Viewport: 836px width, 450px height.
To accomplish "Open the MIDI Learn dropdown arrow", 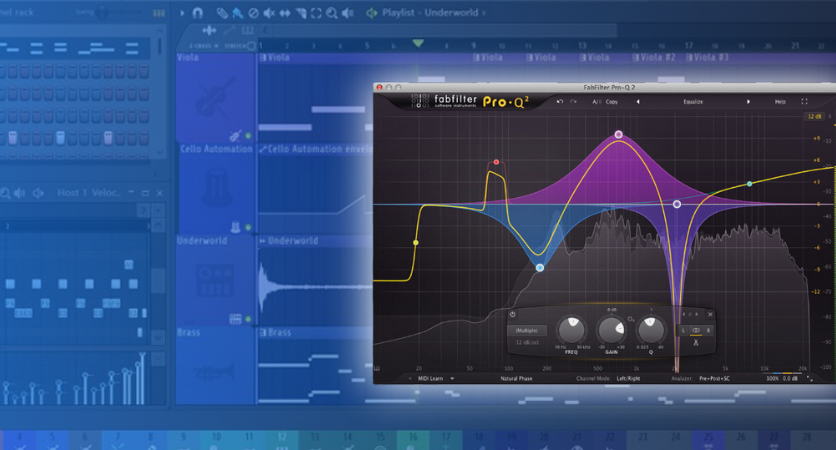I will point(408,379).
